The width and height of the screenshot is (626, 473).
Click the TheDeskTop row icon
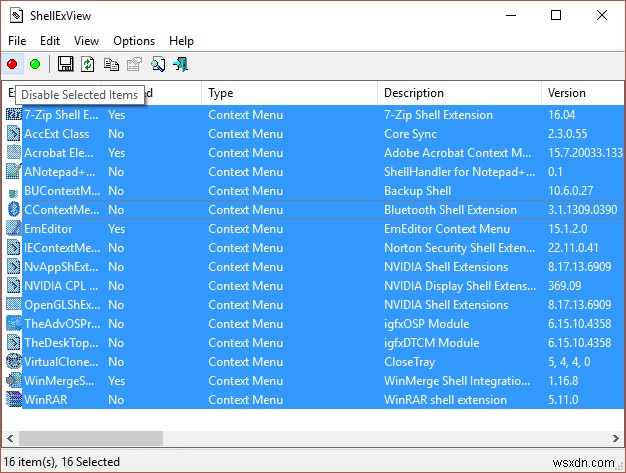tap(14, 343)
